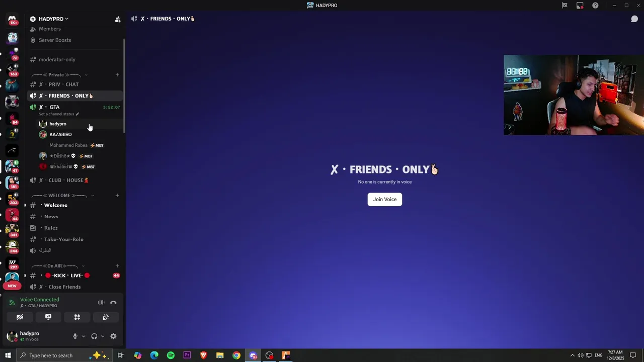Open the NEW servers badge in server list

coord(12,286)
